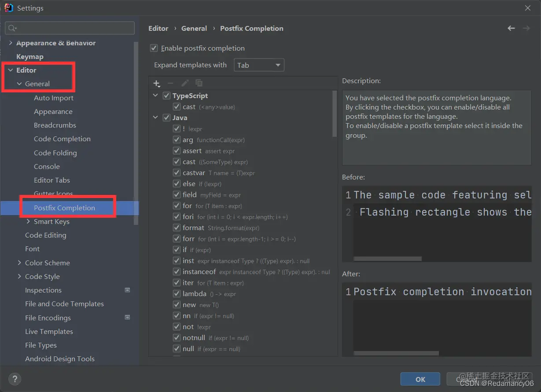Toggle Enable postfix completion checkbox

[x=154, y=48]
